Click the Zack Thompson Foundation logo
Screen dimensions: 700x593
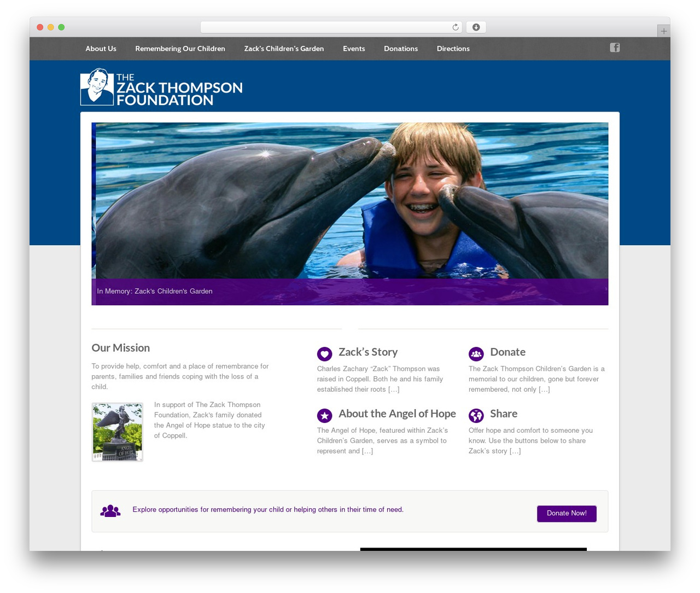(x=161, y=87)
